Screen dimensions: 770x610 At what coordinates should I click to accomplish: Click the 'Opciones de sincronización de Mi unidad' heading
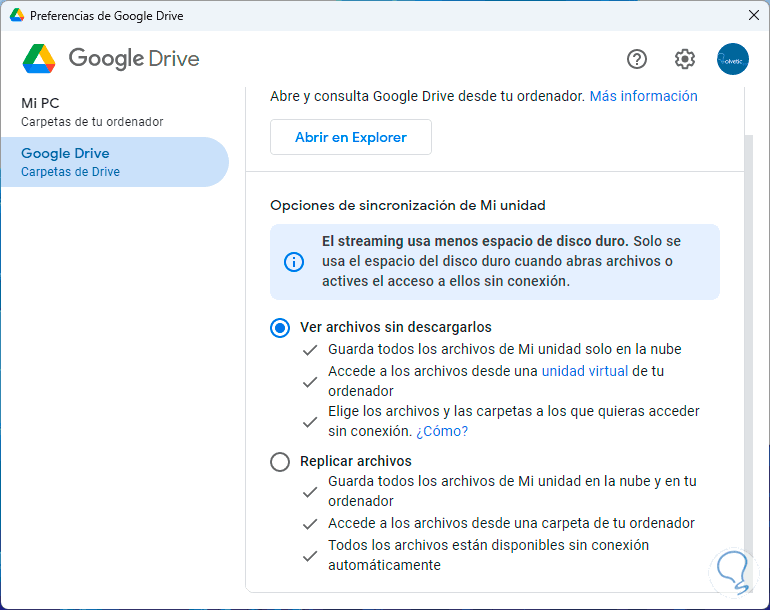click(x=408, y=205)
